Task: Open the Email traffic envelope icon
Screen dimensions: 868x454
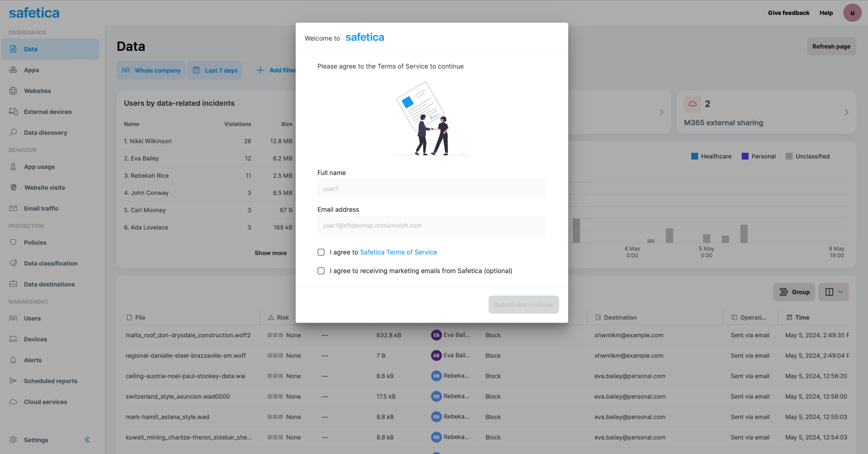Action: tap(13, 208)
